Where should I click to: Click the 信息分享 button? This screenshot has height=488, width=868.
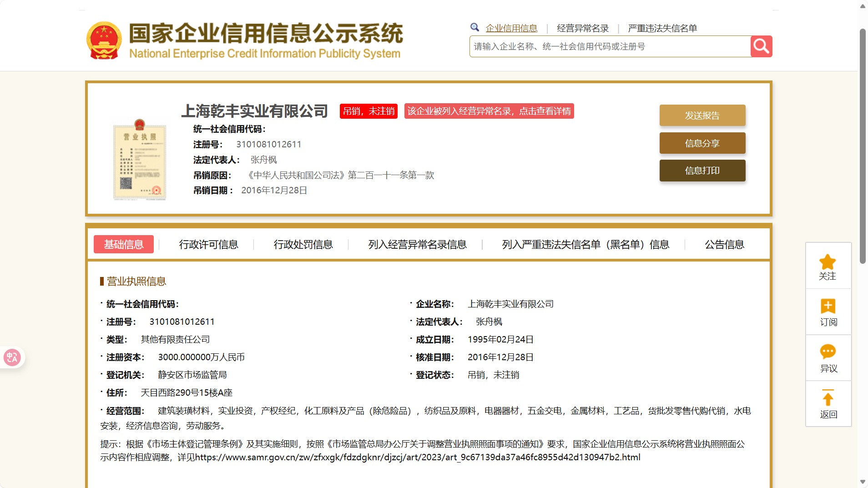pyautogui.click(x=702, y=143)
